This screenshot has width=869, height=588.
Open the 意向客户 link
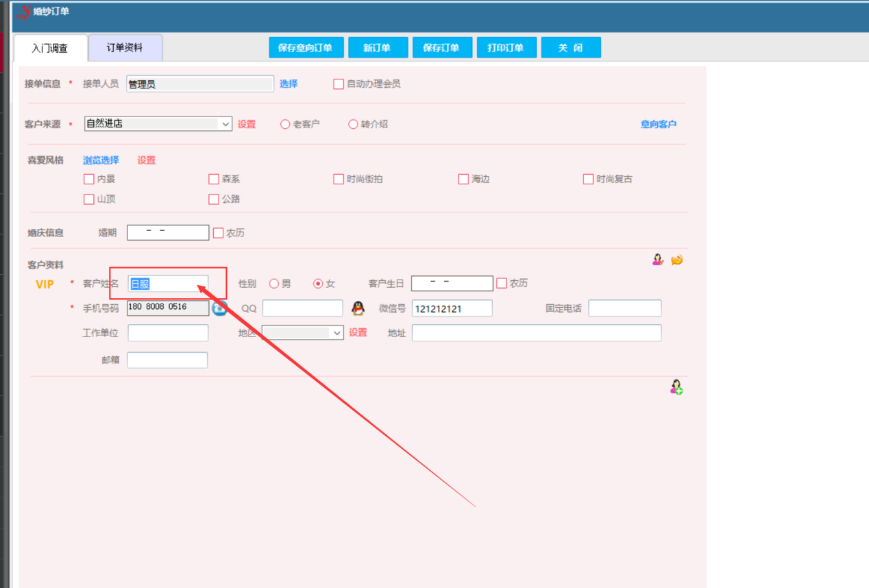[658, 124]
